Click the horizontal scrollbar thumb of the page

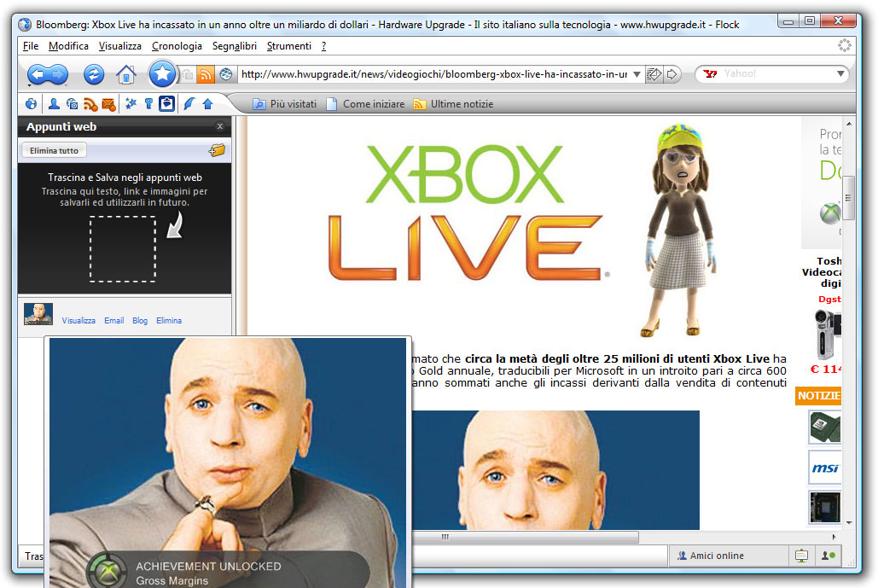[x=524, y=537]
